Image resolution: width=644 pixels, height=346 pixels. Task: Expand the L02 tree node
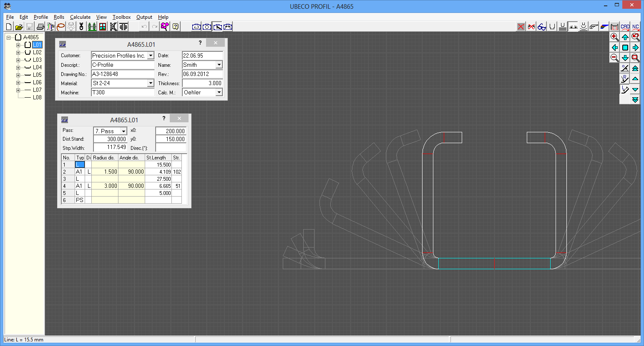point(18,52)
